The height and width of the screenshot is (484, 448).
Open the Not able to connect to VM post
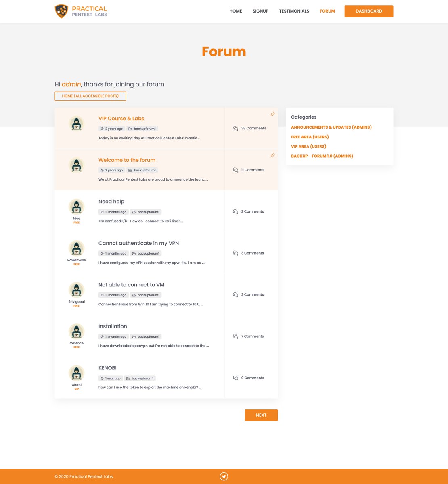[131, 284]
